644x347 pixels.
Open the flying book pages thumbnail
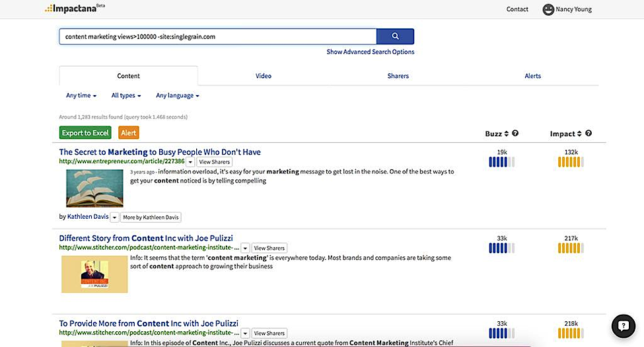point(94,188)
